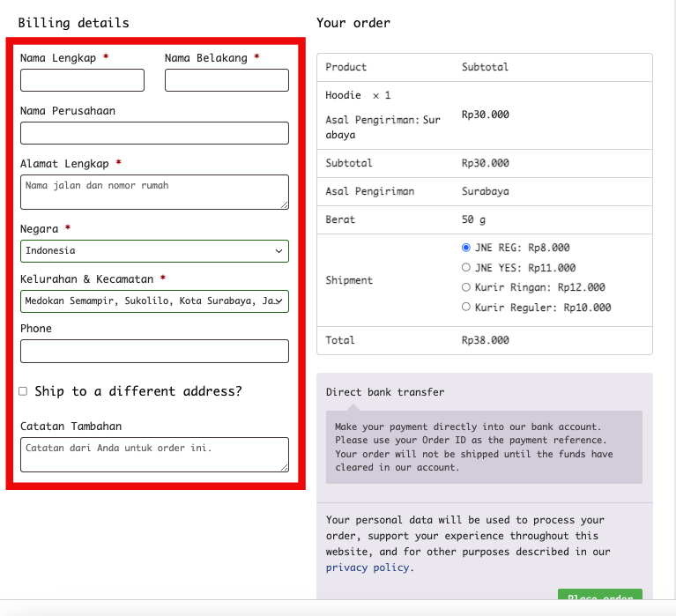
Task: Select Kurir Ringan shipping option
Action: point(465,287)
